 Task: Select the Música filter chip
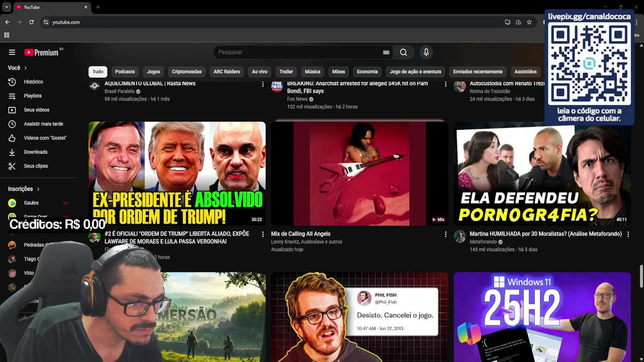click(312, 72)
